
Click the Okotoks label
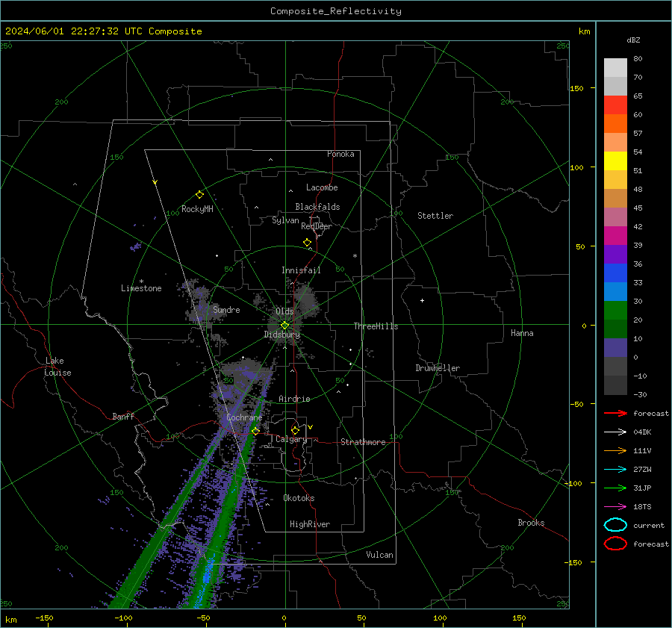coord(299,498)
